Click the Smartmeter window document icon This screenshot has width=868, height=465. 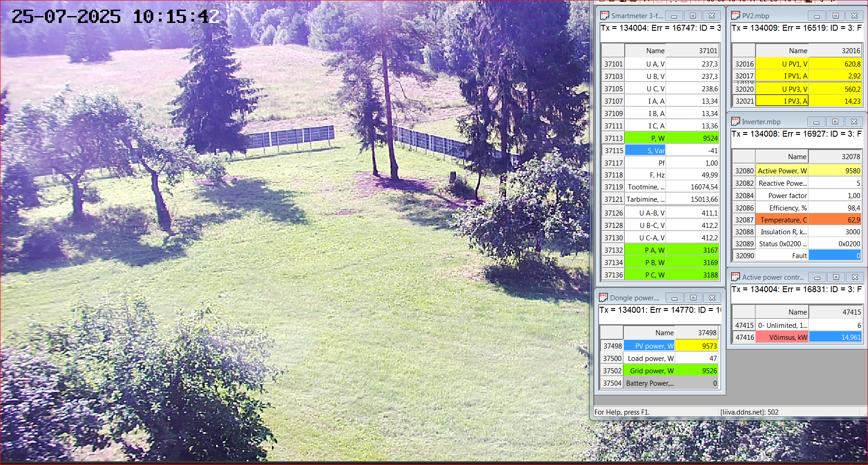pos(605,16)
